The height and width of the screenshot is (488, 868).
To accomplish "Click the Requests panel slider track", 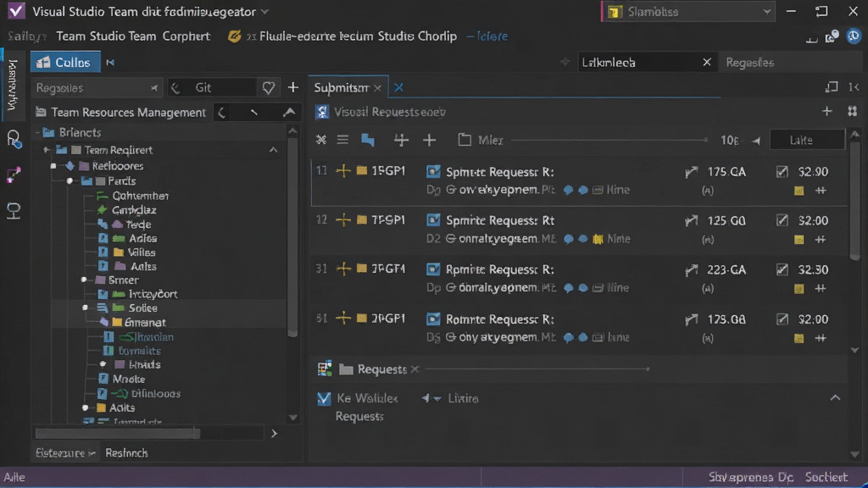I will (x=537, y=369).
